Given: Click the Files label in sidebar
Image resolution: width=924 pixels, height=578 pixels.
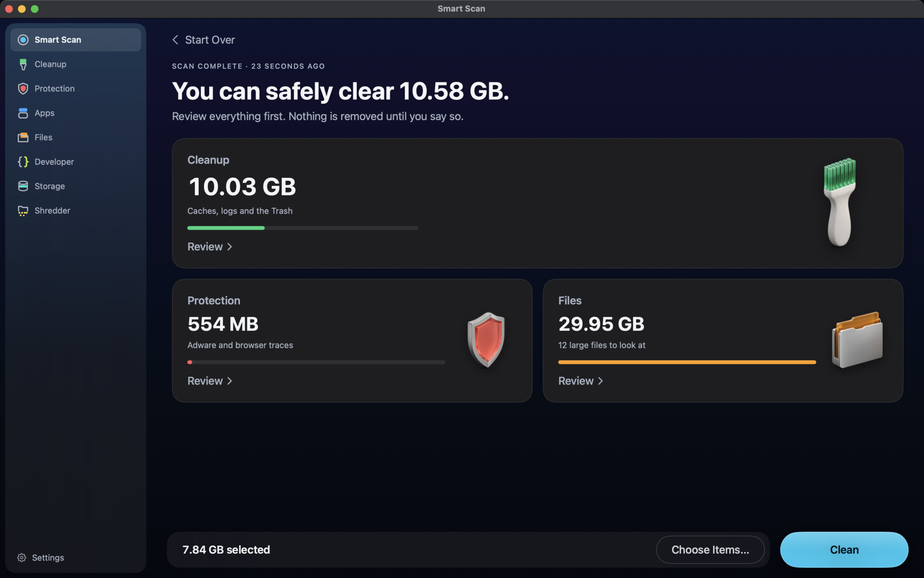Looking at the screenshot, I should (x=43, y=137).
